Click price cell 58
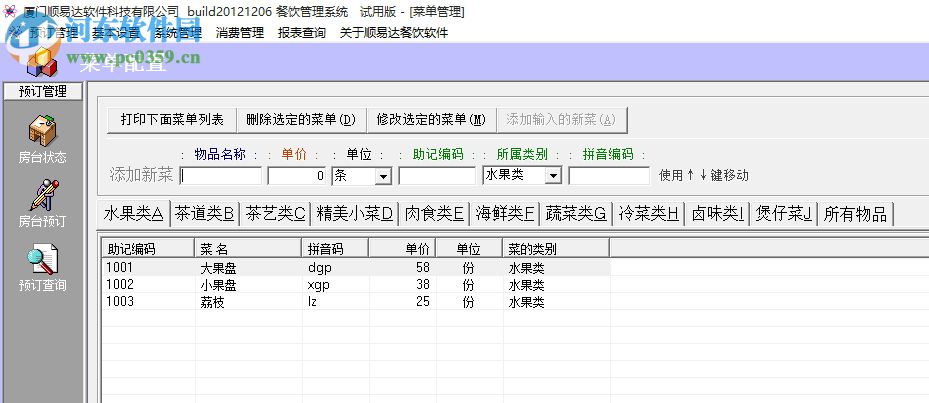The image size is (929, 403). pyautogui.click(x=423, y=268)
